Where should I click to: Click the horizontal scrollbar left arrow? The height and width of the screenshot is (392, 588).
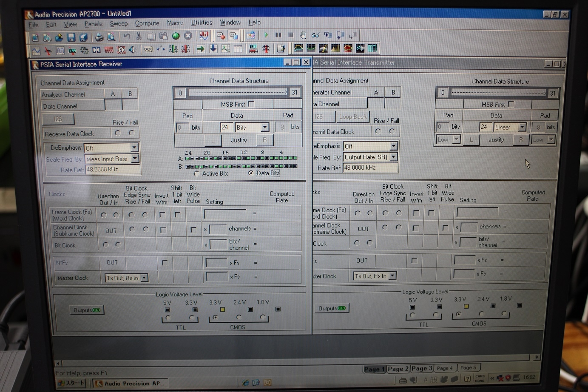click(x=58, y=364)
